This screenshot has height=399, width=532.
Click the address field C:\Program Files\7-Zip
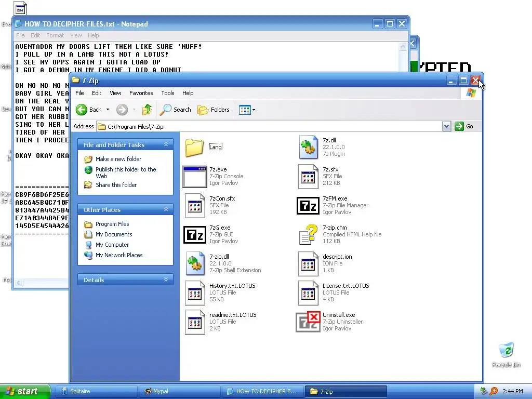click(269, 127)
